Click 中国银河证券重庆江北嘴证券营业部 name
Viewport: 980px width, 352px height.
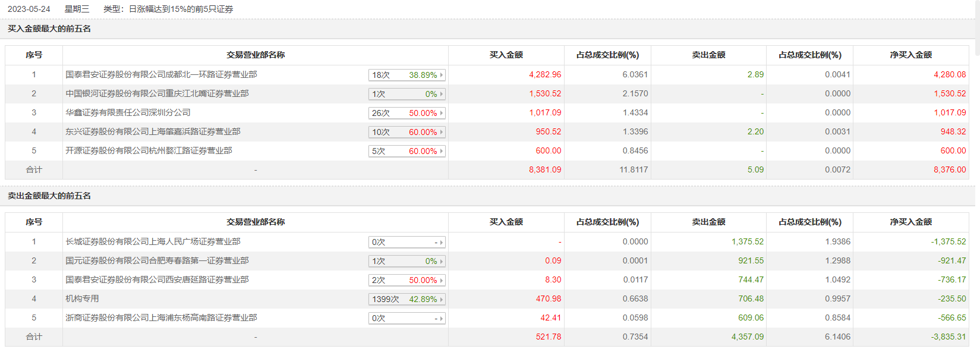coord(157,93)
